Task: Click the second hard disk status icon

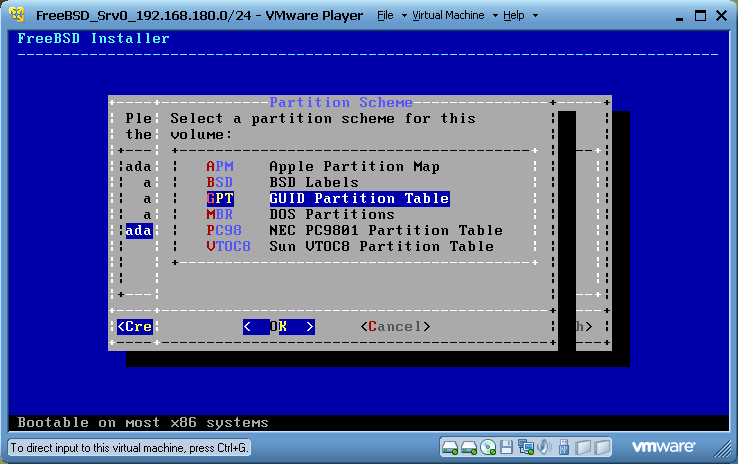Action: pyautogui.click(x=469, y=448)
